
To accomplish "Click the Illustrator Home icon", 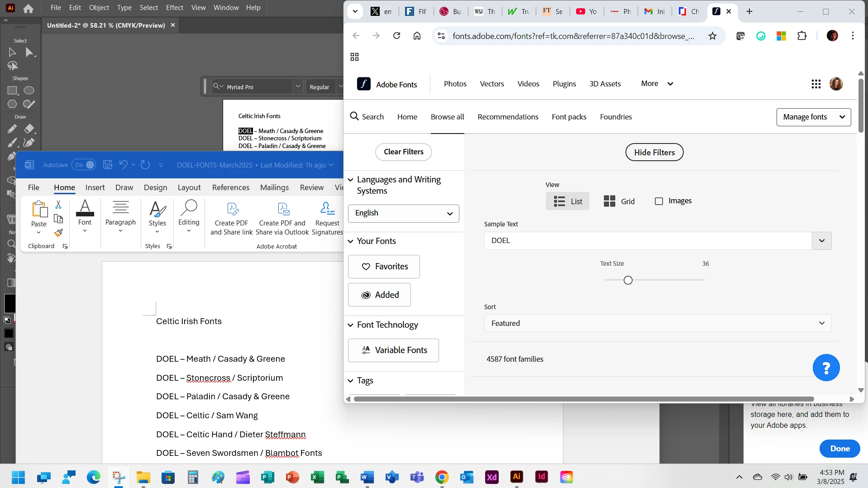I will 28,8.
